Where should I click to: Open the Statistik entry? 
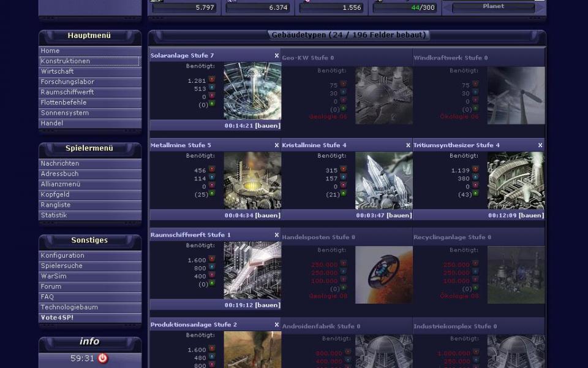point(90,215)
